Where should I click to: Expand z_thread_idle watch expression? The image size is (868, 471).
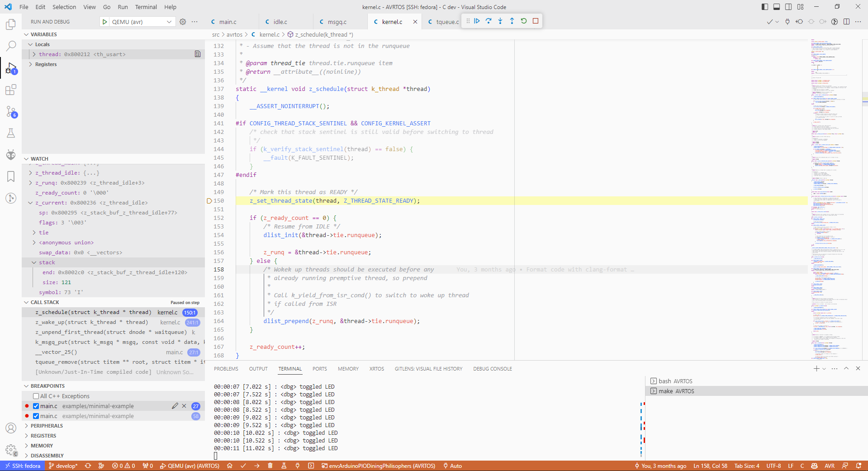coord(30,173)
